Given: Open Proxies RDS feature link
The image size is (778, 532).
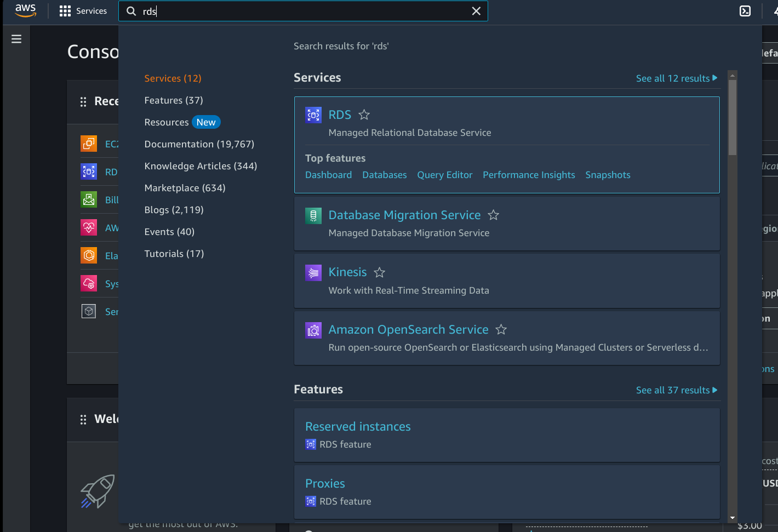Looking at the screenshot, I should pyautogui.click(x=325, y=484).
